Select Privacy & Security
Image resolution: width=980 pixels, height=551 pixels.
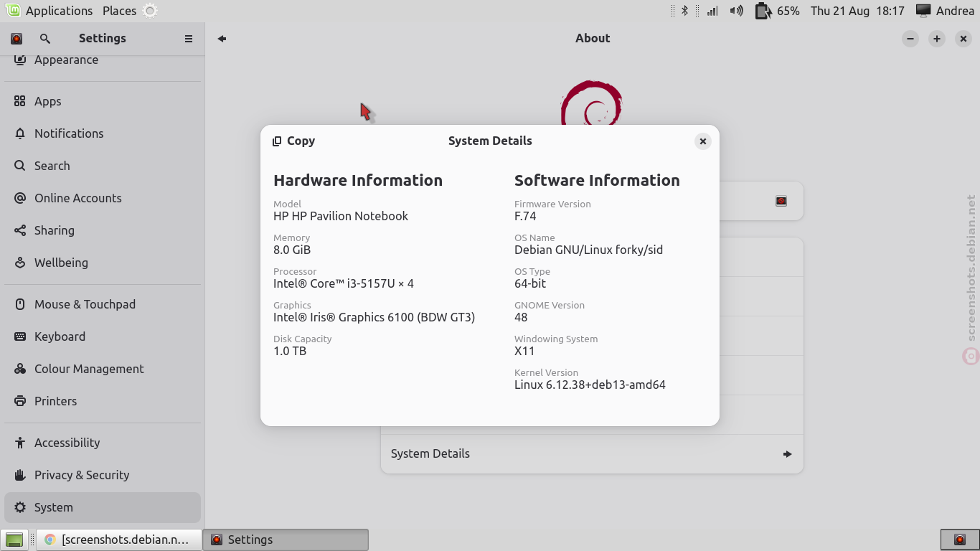click(103, 475)
